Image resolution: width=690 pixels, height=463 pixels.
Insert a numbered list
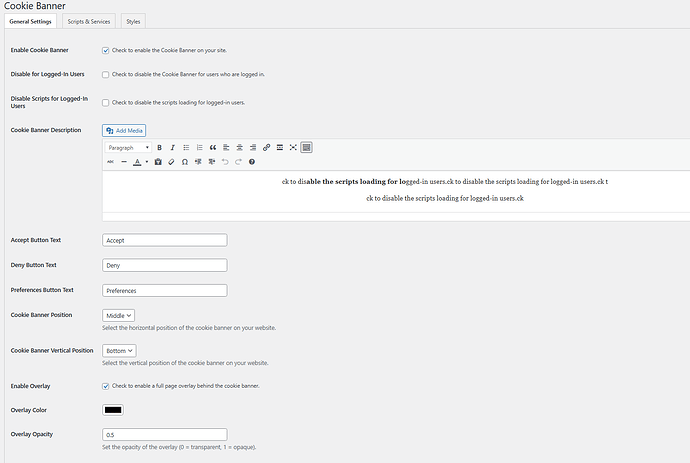coord(199,148)
